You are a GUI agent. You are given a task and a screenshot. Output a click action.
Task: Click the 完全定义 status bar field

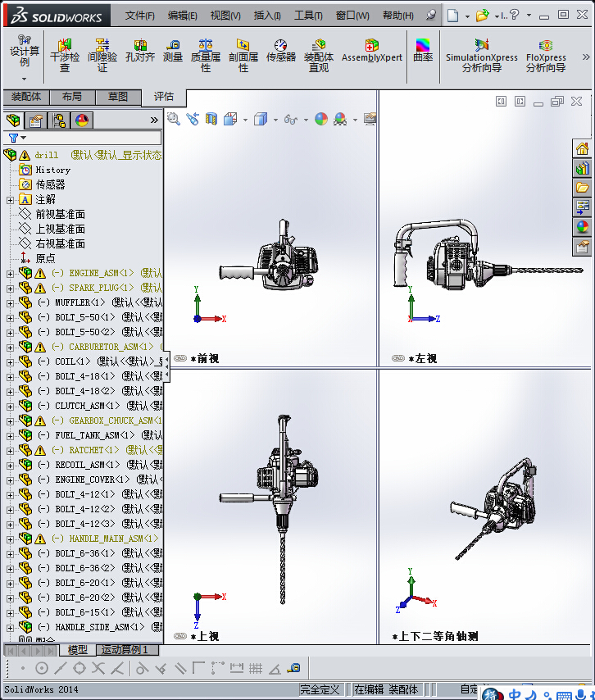click(320, 689)
